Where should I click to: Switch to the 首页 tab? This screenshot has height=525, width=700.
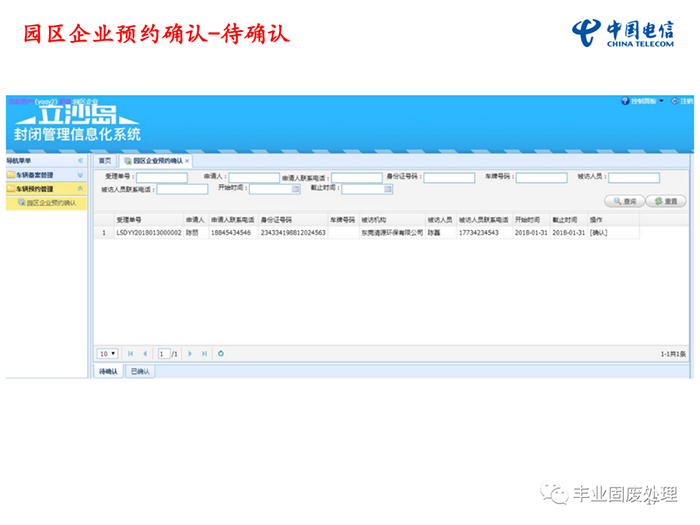pos(104,160)
